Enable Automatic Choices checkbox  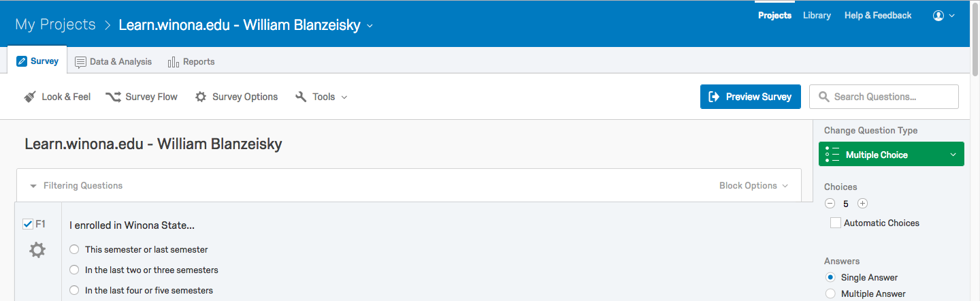click(x=835, y=223)
